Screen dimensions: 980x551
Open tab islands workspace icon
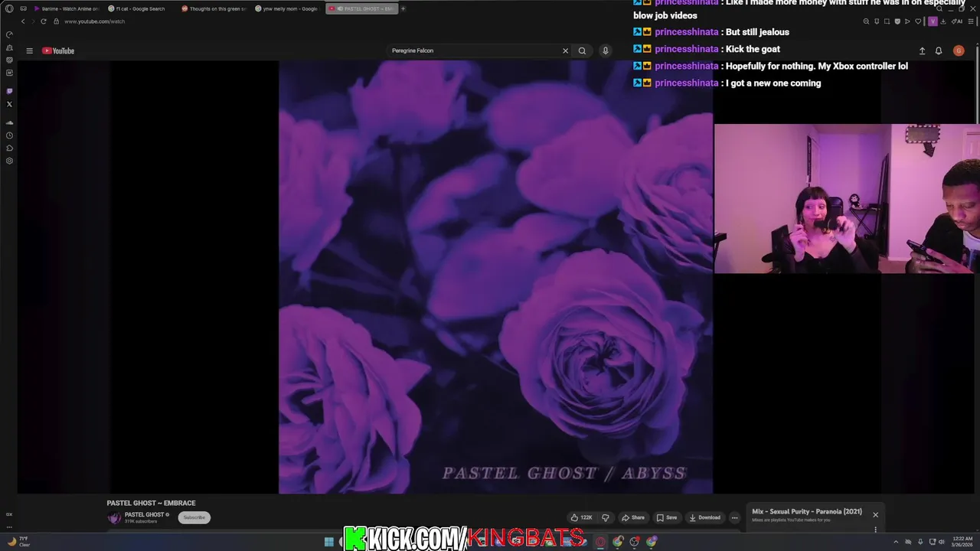[24, 8]
